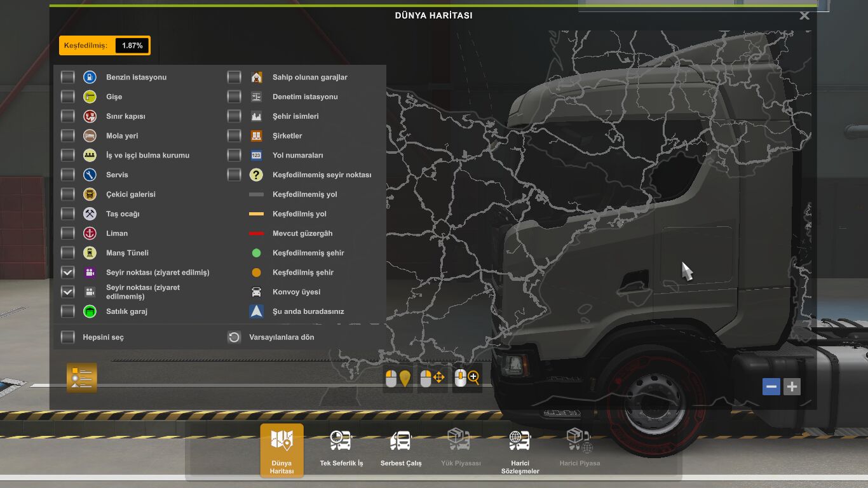The width and height of the screenshot is (868, 488).
Task: Click the yellow question mark viewpoint icon
Action: [256, 175]
